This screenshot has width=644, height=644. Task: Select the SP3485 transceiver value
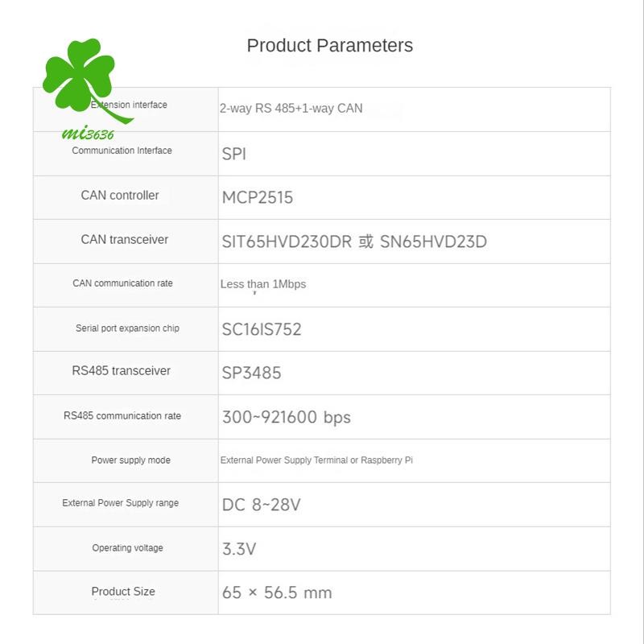pos(251,374)
